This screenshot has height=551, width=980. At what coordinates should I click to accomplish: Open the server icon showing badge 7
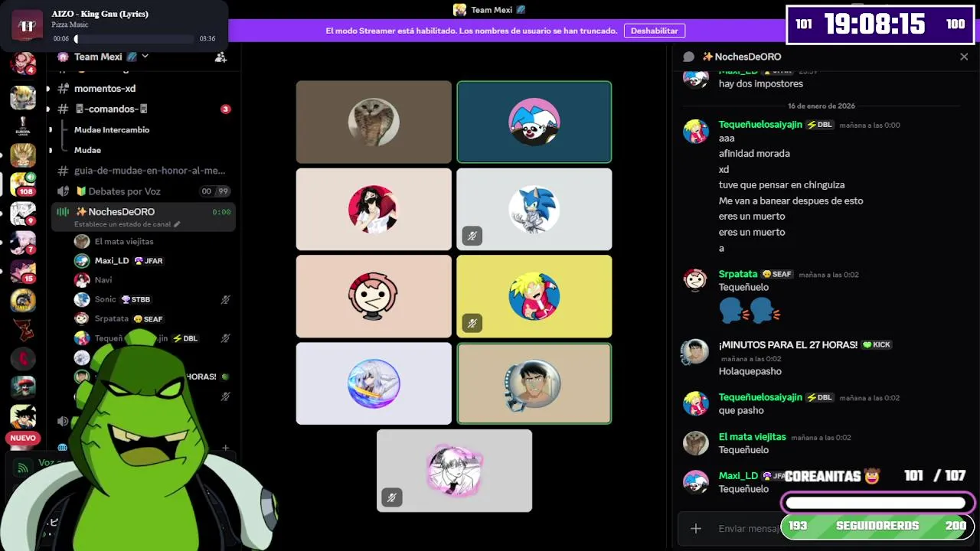point(23,243)
